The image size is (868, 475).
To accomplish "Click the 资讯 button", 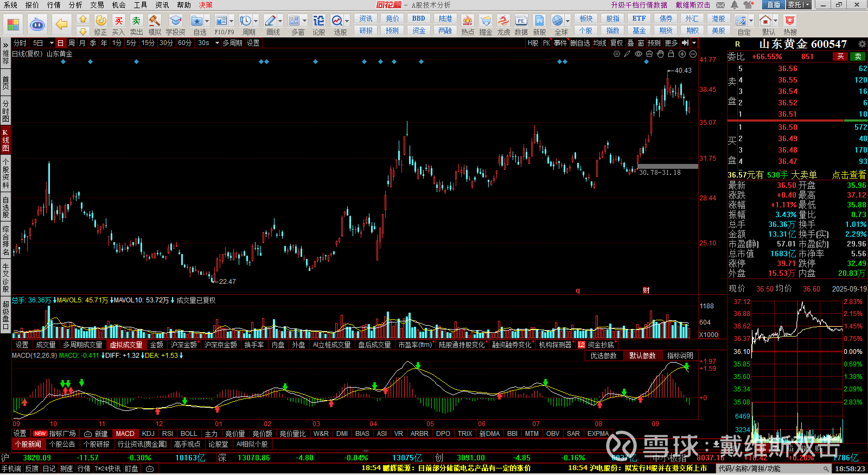I will (x=366, y=18).
